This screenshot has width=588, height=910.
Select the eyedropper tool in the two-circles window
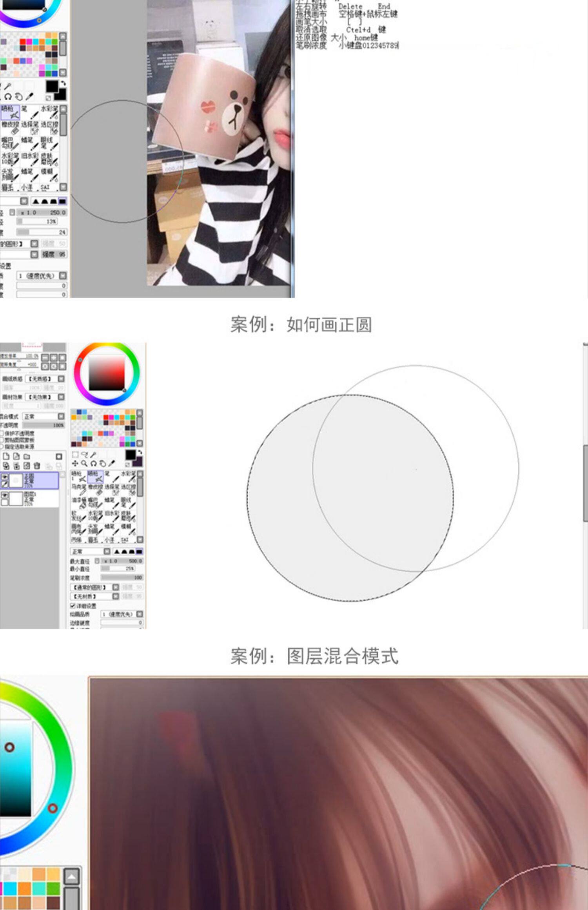click(x=111, y=464)
